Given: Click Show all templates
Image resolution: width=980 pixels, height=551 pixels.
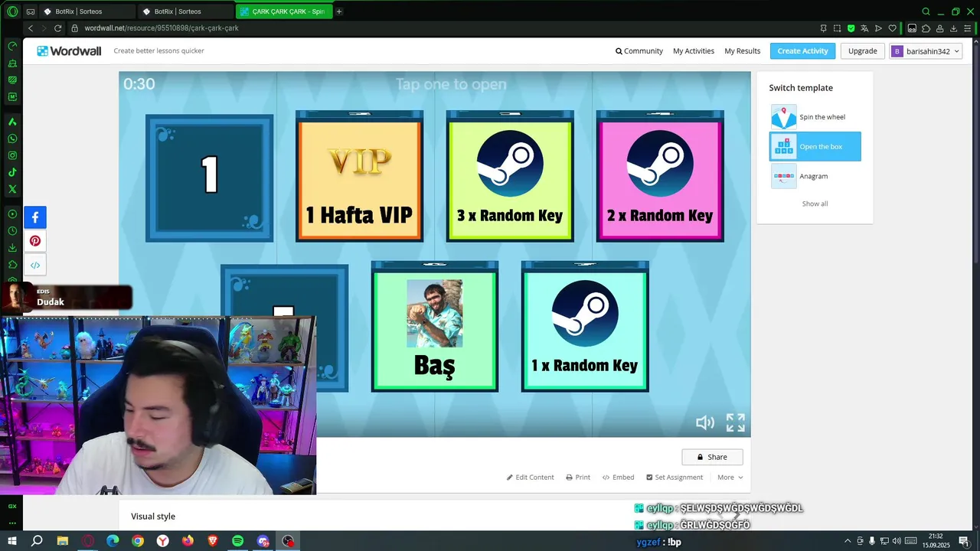Looking at the screenshot, I should [x=815, y=204].
